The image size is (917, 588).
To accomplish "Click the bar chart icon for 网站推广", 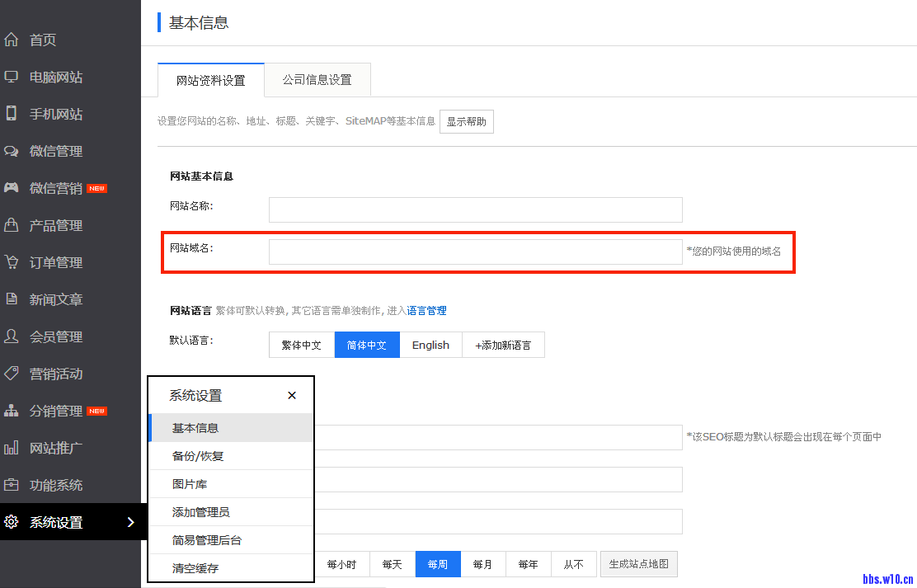I will [12, 448].
